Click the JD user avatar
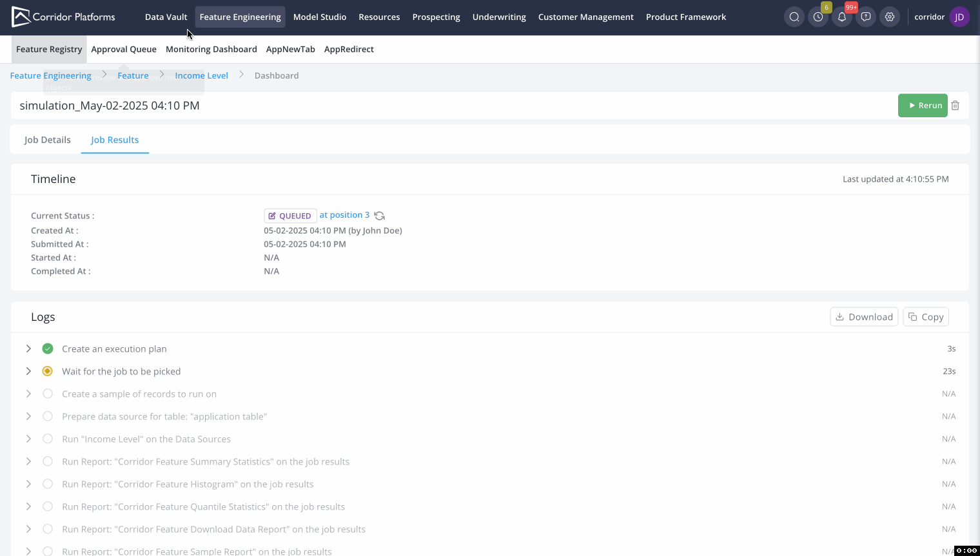This screenshot has height=556, width=980. tap(959, 17)
